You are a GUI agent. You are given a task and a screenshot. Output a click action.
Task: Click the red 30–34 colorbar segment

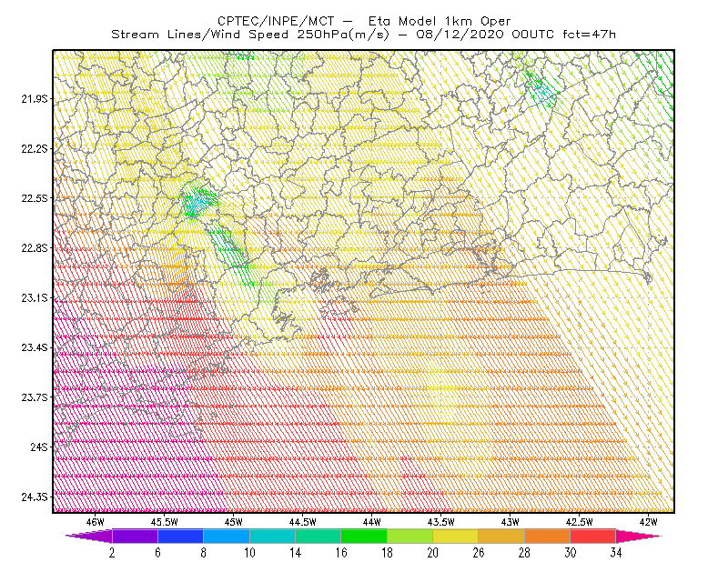593,536
